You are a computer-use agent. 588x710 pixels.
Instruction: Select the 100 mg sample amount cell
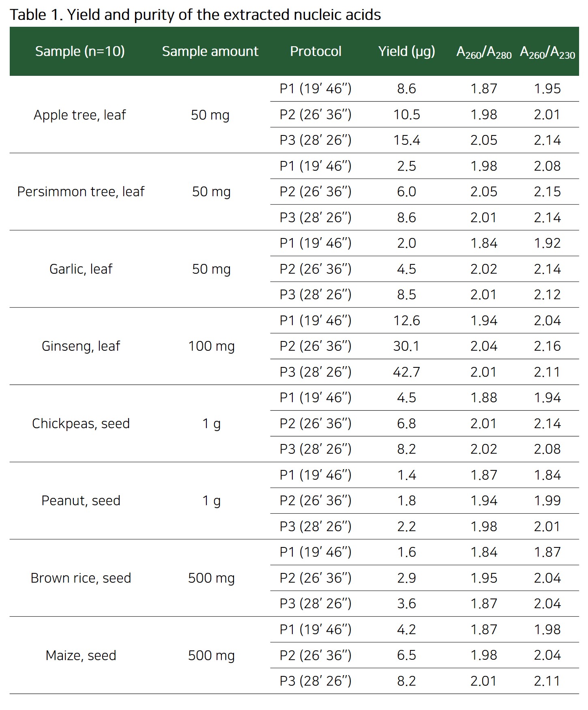(x=211, y=346)
